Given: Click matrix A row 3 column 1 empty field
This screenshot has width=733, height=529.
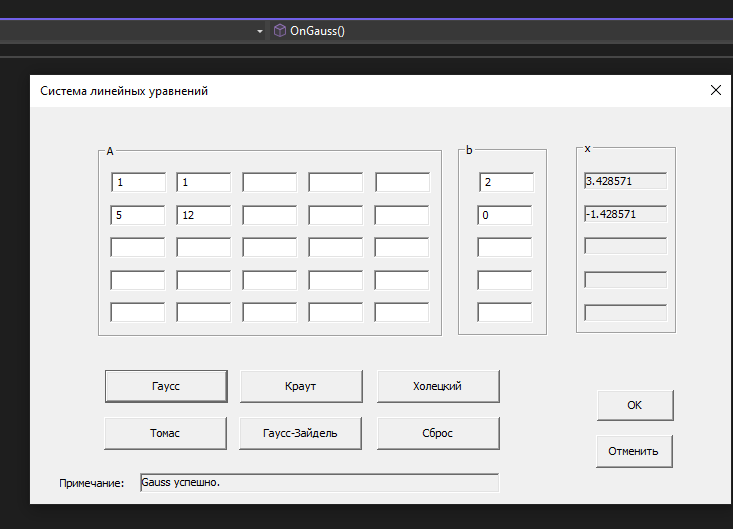Looking at the screenshot, I should (x=137, y=247).
